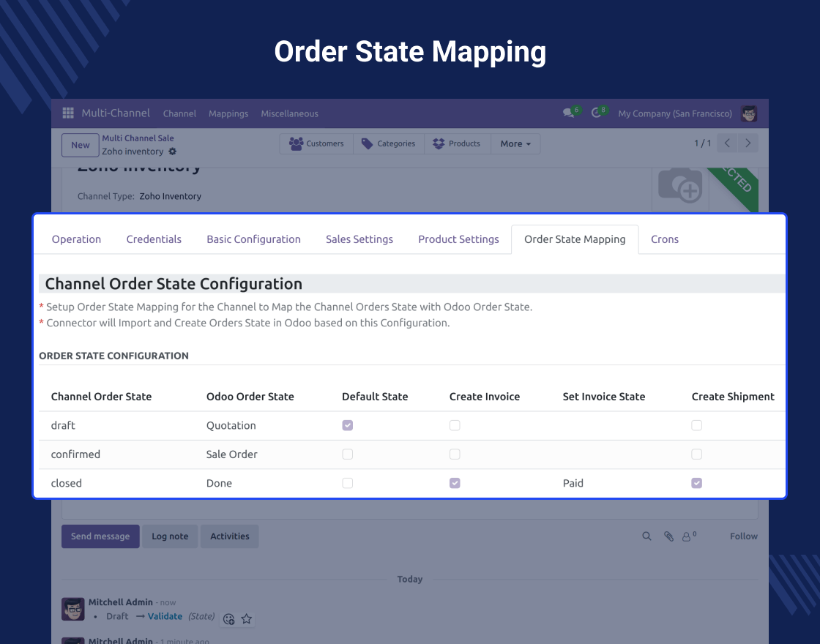
Task: Open the conversations chat icon with badge 6
Action: pyautogui.click(x=569, y=113)
